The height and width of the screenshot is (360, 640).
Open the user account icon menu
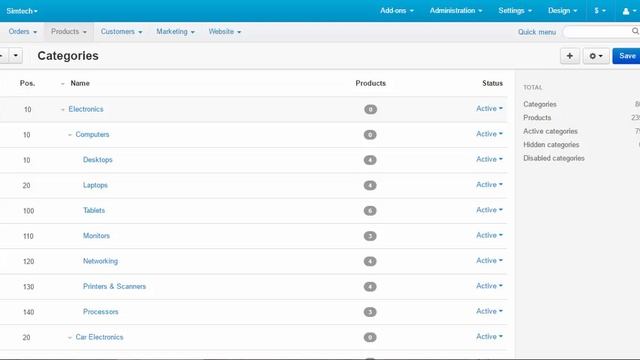coord(629,11)
